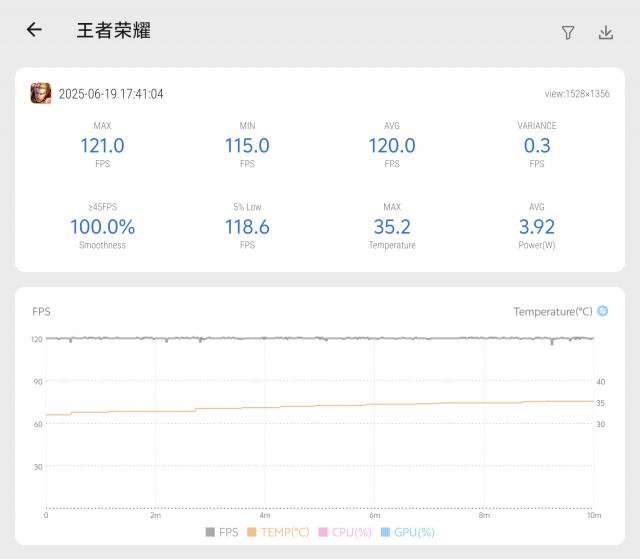Viewport: 640px width, 559px height.
Task: Tap the AVG Power 3.92 value
Action: pyautogui.click(x=537, y=227)
